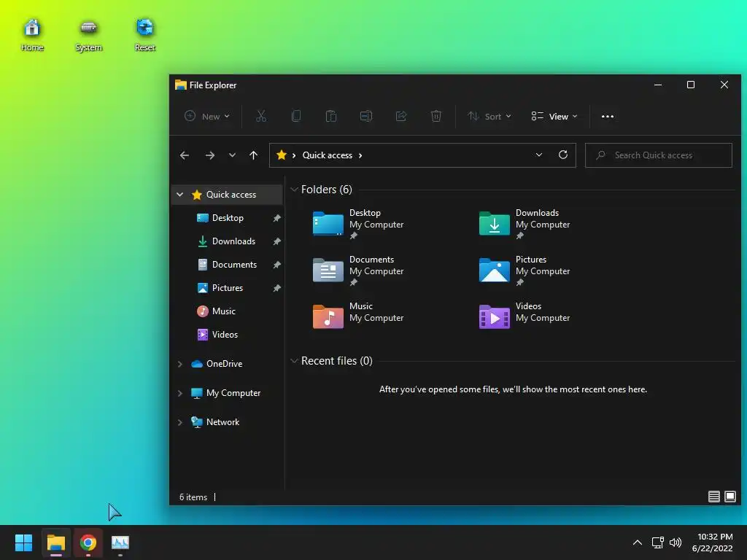This screenshot has width=747, height=560.
Task: Unpin Pictures using its sidebar pin
Action: pyautogui.click(x=276, y=288)
